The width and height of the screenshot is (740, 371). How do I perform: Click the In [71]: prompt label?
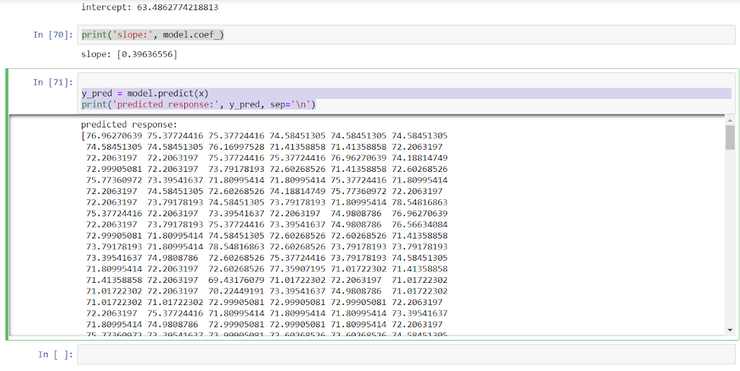(53, 82)
